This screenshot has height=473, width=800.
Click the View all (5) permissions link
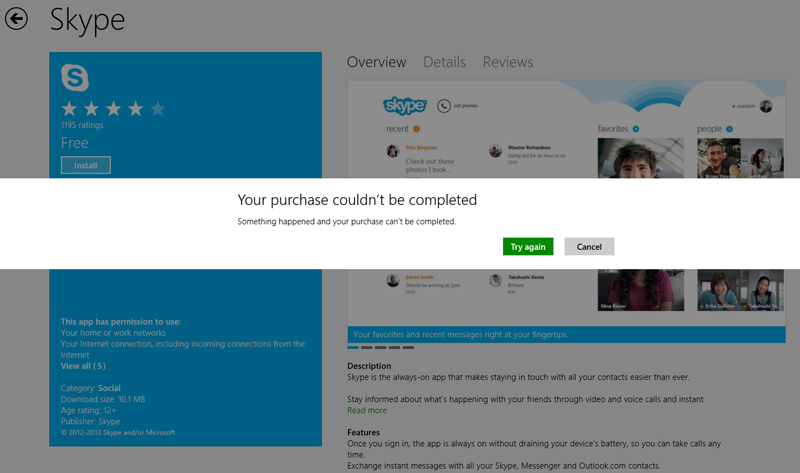[83, 366]
